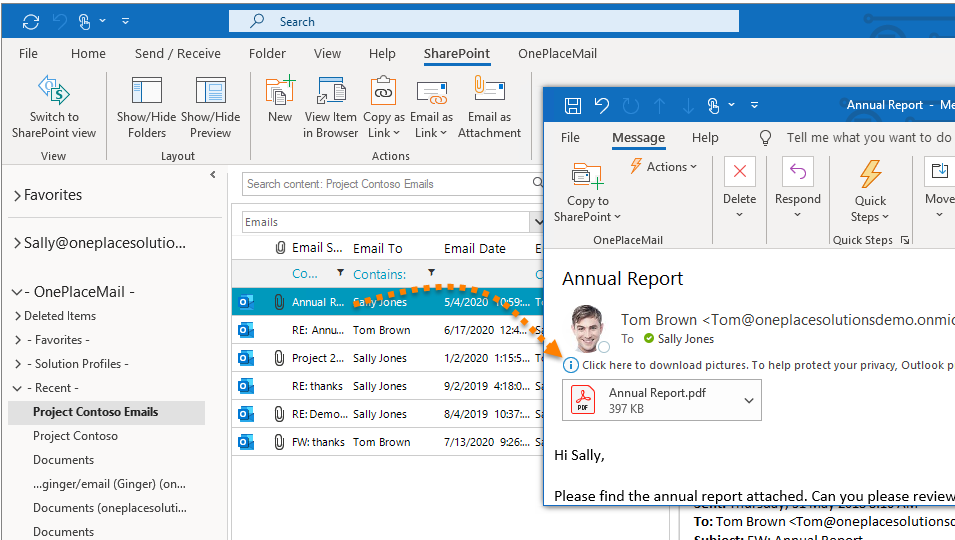The height and width of the screenshot is (540, 955).
Task: Expand the Favorites section
Action: tap(17, 195)
